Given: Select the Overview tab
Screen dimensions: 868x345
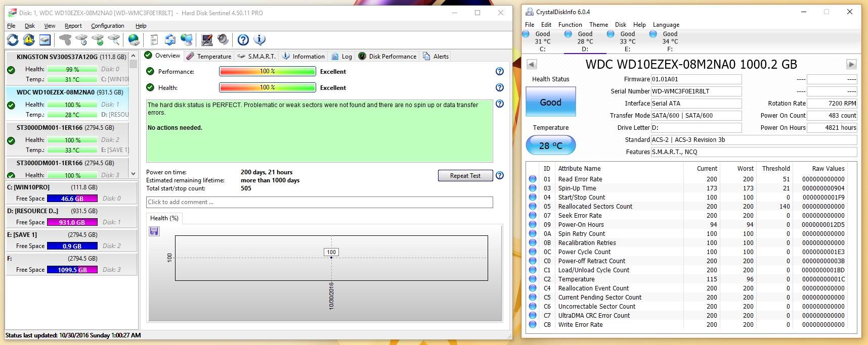Looking at the screenshot, I should [162, 56].
